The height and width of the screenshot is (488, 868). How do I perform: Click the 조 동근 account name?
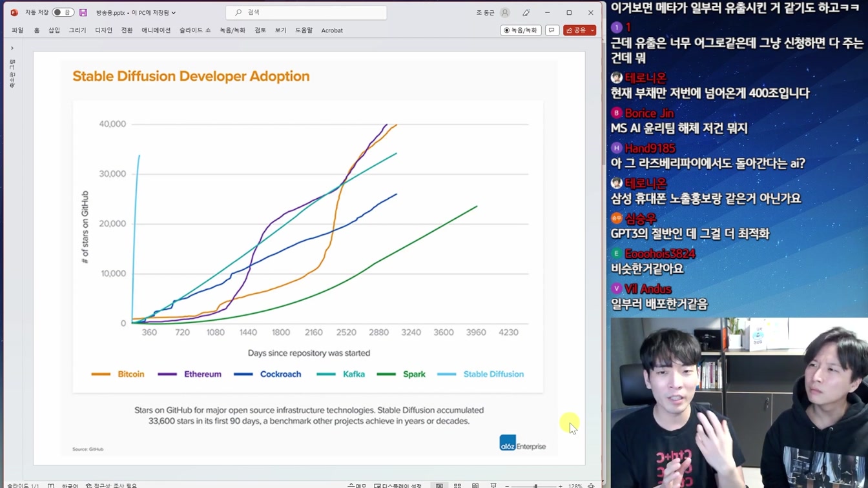click(485, 12)
